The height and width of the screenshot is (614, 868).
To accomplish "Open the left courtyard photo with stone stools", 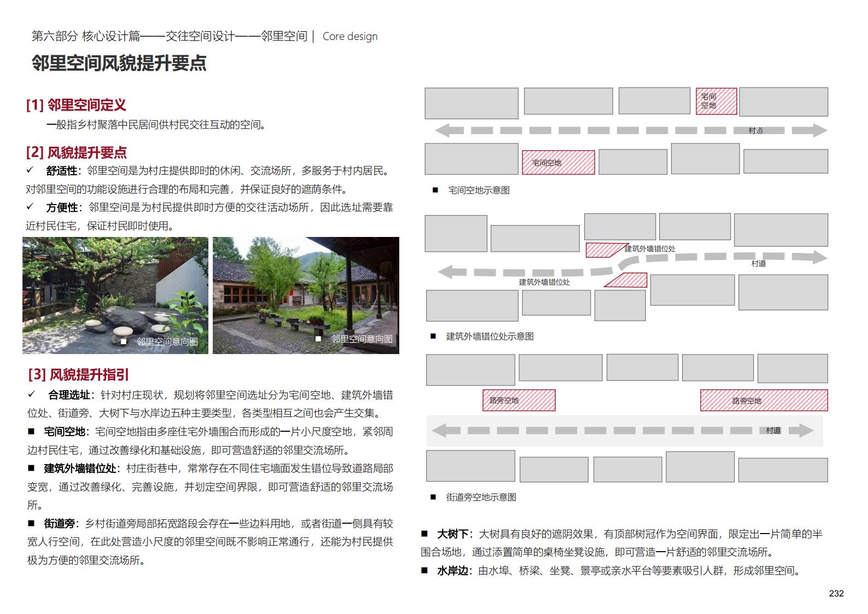I will [x=115, y=296].
